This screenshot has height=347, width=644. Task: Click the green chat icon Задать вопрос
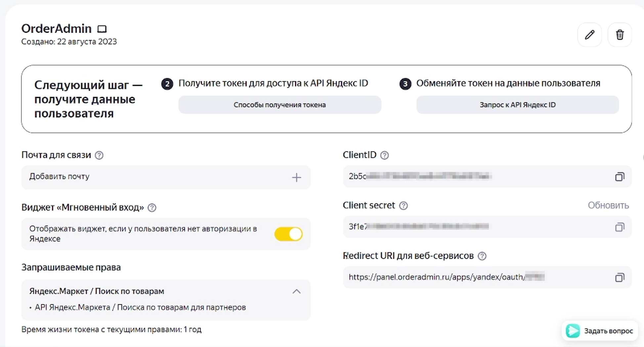coord(573,331)
